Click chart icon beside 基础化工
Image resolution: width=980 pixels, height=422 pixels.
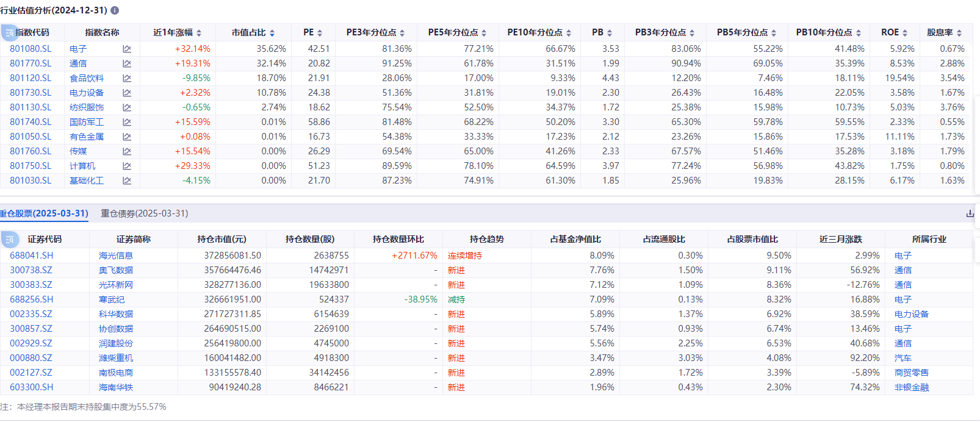[x=127, y=181]
